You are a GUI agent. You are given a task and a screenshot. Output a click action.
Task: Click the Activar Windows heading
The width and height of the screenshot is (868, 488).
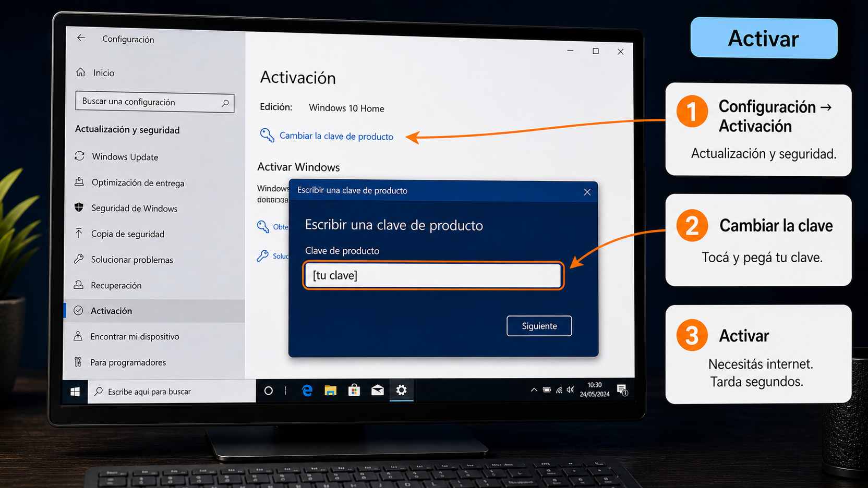tap(298, 167)
